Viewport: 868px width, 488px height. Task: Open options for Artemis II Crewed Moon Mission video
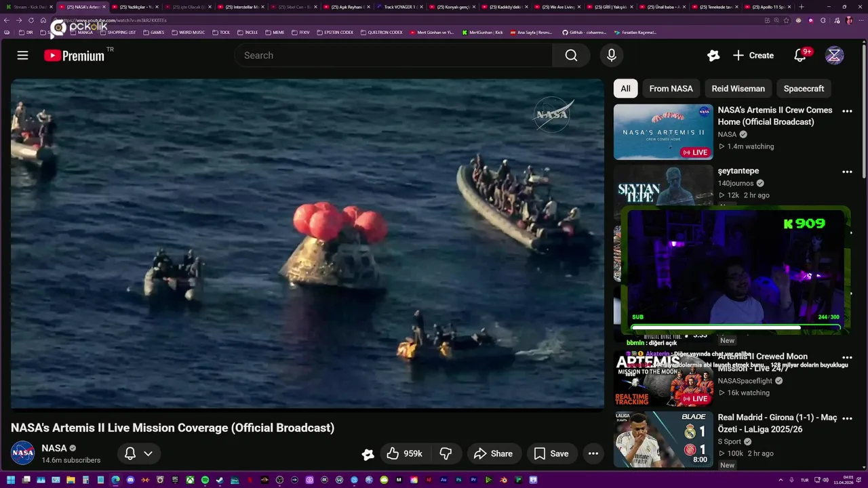pos(847,357)
